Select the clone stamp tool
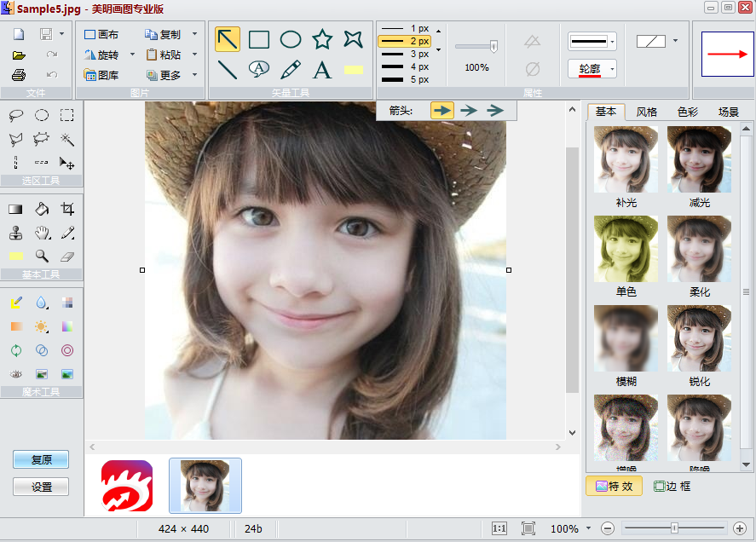The width and height of the screenshot is (756, 542). click(x=16, y=233)
